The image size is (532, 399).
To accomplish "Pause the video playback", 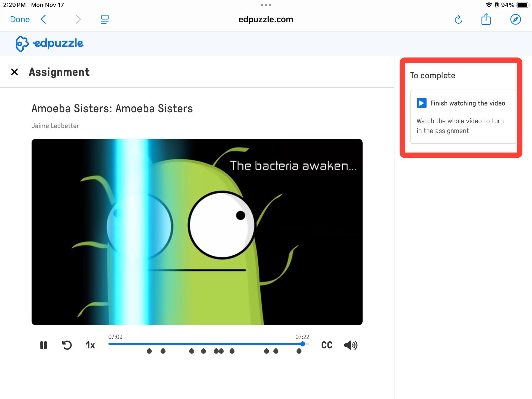I will tap(43, 345).
